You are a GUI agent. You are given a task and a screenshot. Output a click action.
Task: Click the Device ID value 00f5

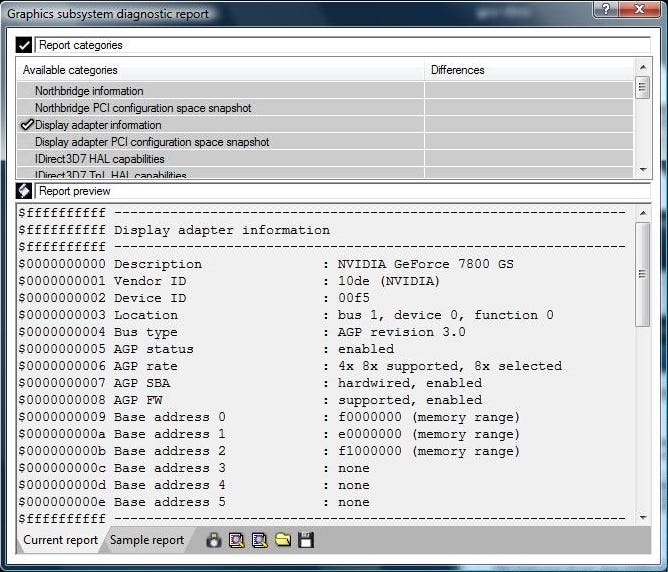(x=354, y=298)
